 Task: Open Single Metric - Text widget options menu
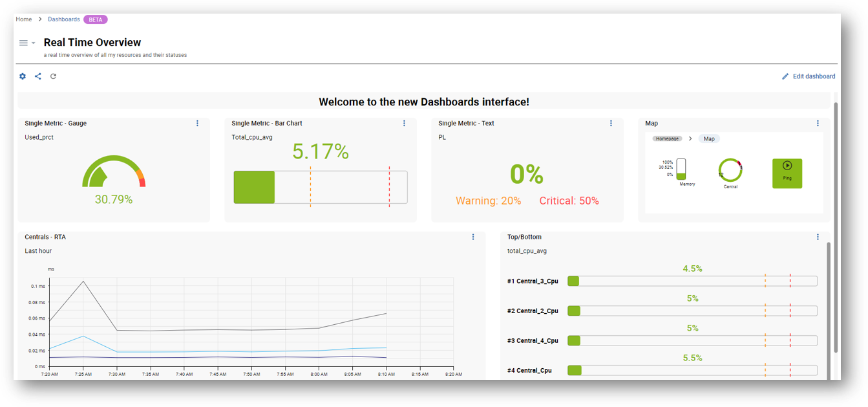pyautogui.click(x=611, y=124)
